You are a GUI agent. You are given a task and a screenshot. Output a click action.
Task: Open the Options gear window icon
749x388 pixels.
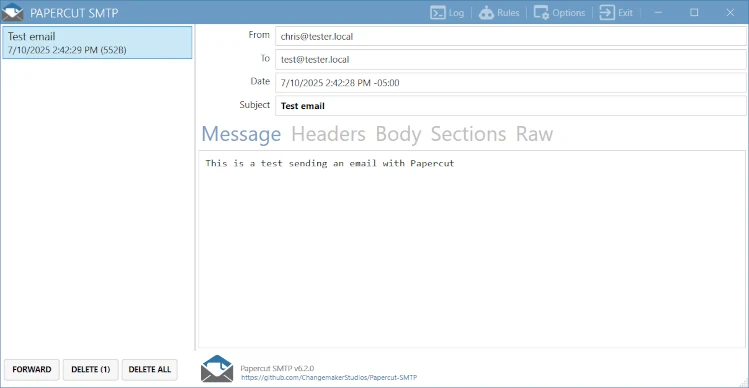click(x=541, y=13)
